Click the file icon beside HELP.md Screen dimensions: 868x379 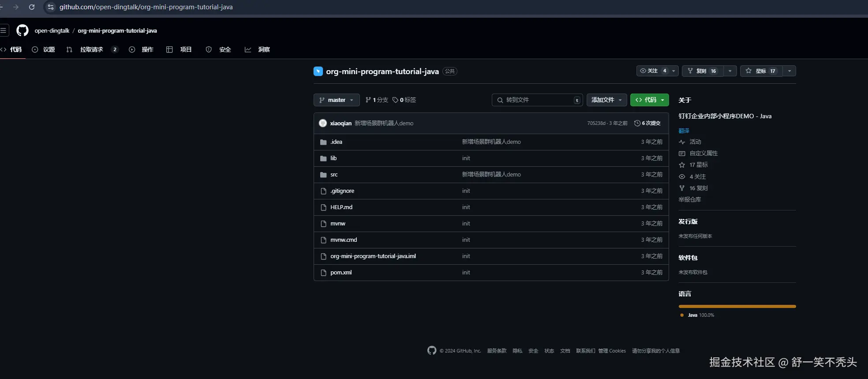(323, 207)
